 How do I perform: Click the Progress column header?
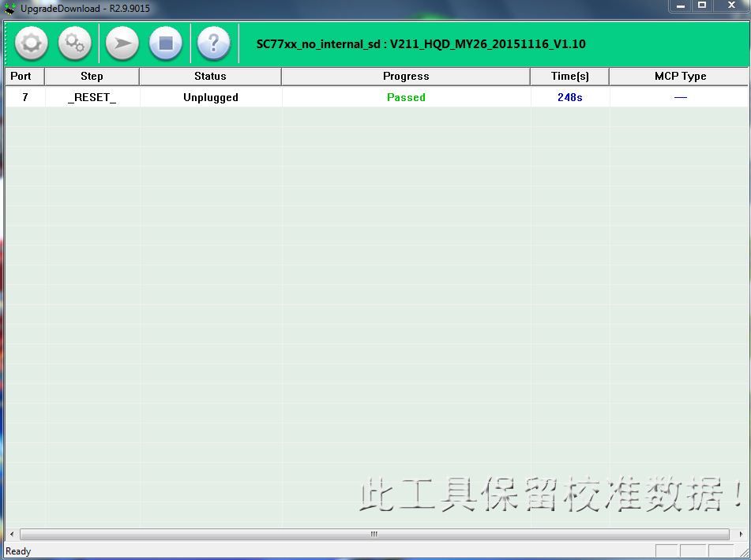(x=406, y=77)
